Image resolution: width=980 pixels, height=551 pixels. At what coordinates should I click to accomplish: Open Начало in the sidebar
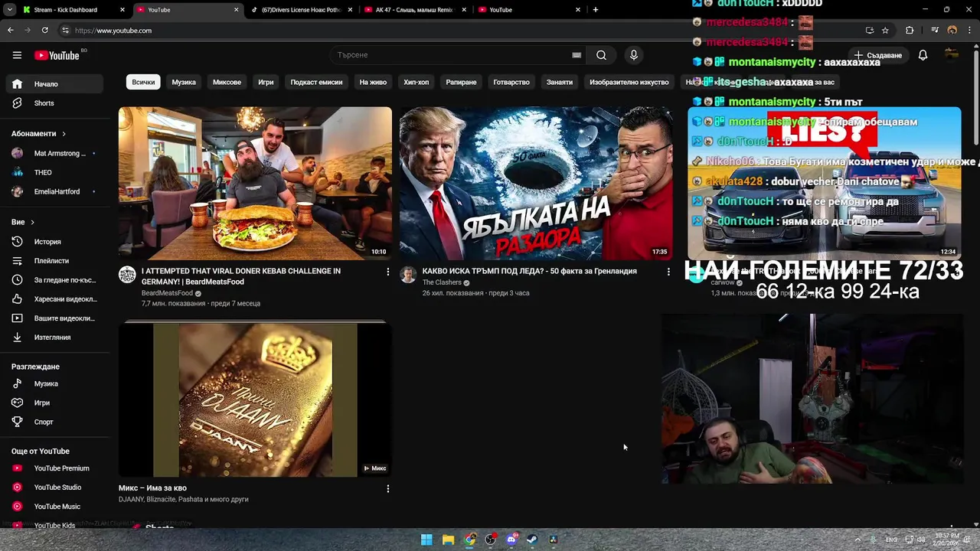54,84
